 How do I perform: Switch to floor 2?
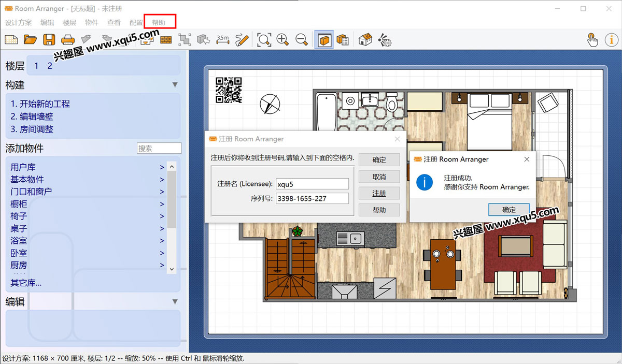(x=50, y=66)
